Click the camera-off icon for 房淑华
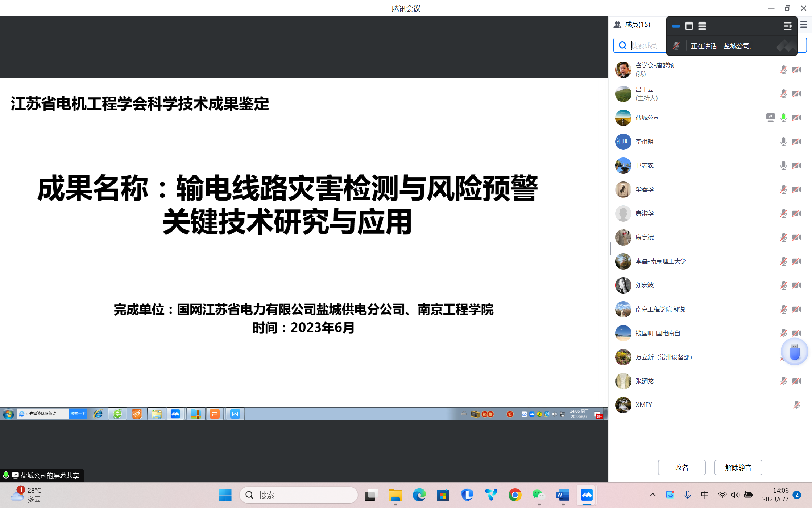This screenshot has width=812, height=508. coord(797,213)
